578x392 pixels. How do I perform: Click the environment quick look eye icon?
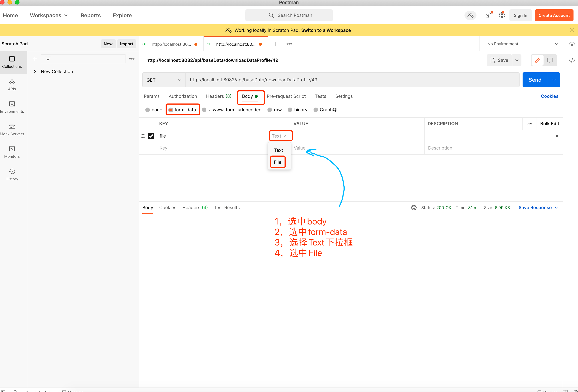click(x=572, y=44)
